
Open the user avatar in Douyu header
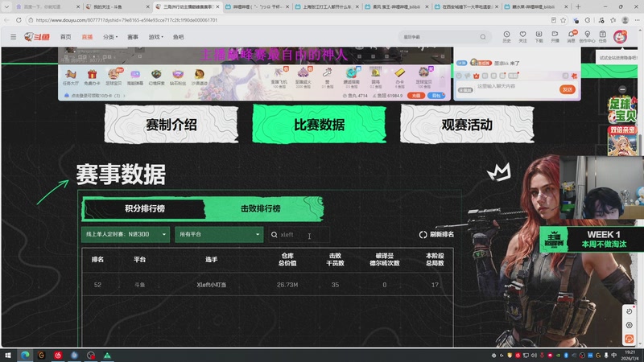click(620, 36)
